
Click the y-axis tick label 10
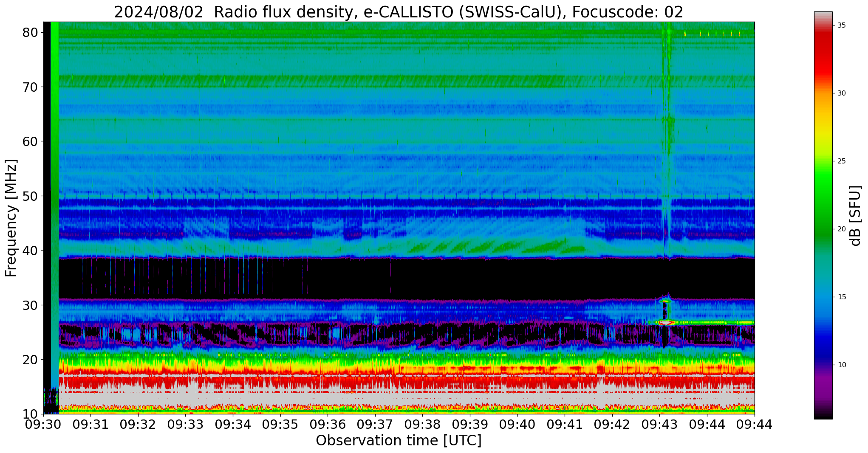tap(30, 414)
